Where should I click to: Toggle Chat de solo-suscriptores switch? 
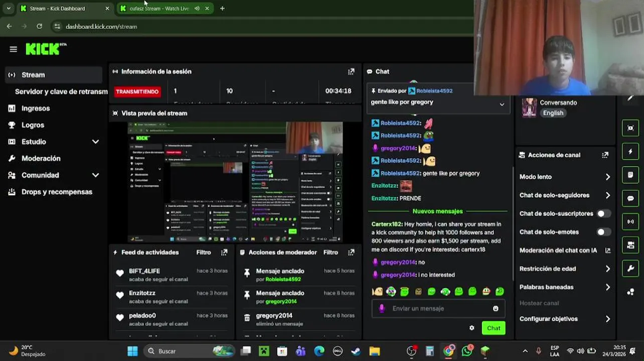pyautogui.click(x=604, y=214)
